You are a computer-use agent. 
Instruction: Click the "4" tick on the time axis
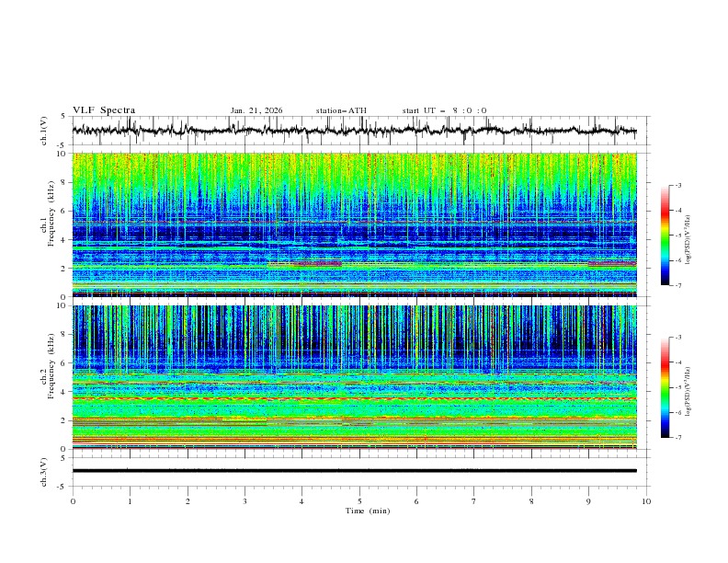301,501
